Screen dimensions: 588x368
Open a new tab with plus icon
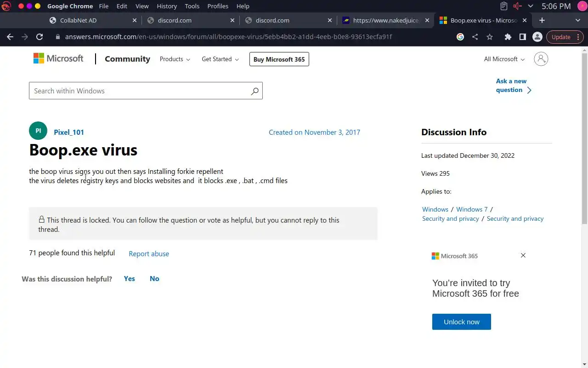click(542, 20)
